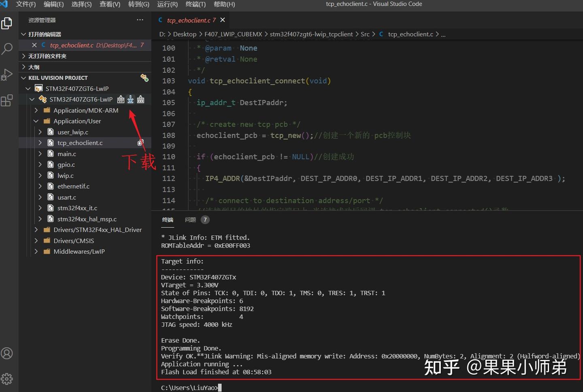Click the download-to-device icon for STM32F407ZGT6-LwIP
Image resolution: width=583 pixels, height=392 pixels.
point(130,99)
